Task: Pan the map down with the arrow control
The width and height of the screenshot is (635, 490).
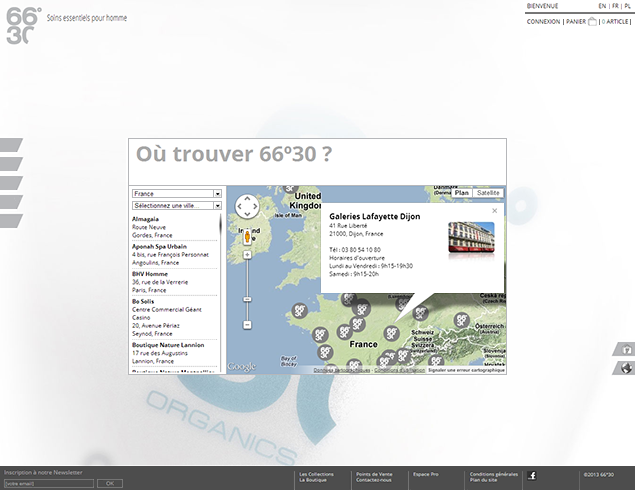Action: coord(247,215)
